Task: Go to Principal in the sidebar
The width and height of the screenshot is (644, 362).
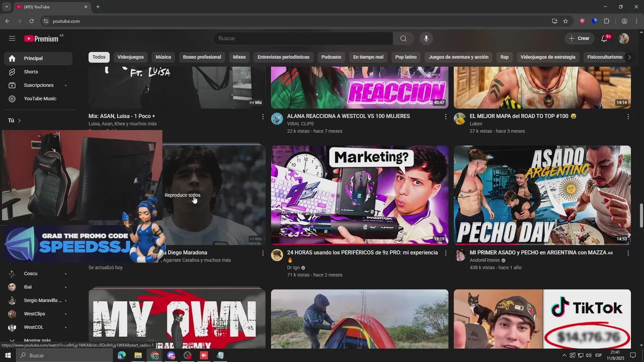Action: (38, 58)
